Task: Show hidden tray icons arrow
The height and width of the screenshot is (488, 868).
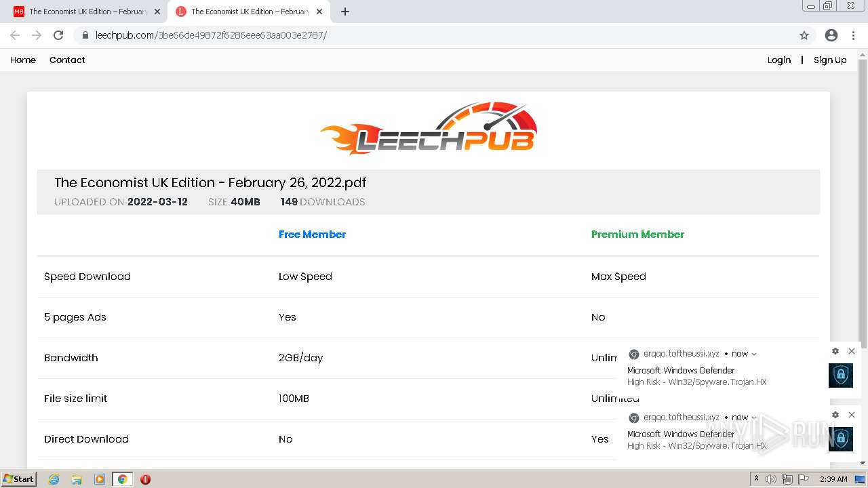Action: coord(756,479)
